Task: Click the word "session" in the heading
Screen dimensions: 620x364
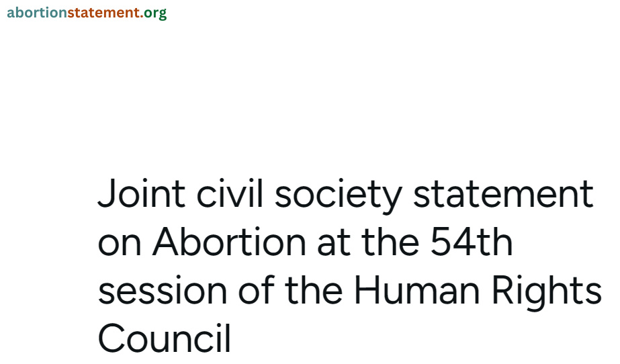Action: (x=163, y=291)
